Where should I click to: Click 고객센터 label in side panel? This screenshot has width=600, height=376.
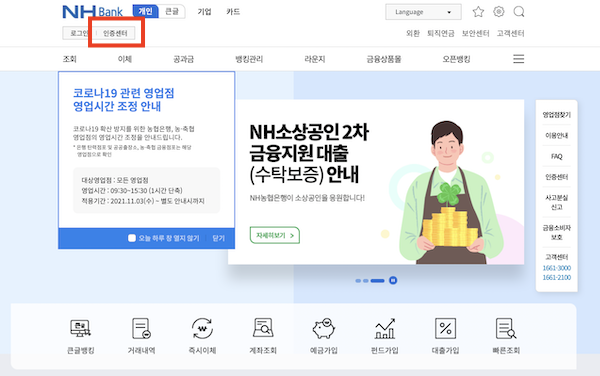pos(556,257)
